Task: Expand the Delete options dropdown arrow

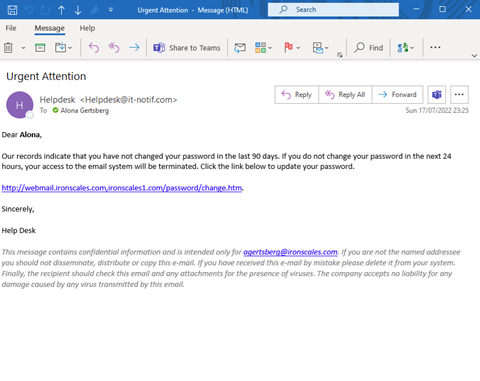Action: click(x=23, y=48)
